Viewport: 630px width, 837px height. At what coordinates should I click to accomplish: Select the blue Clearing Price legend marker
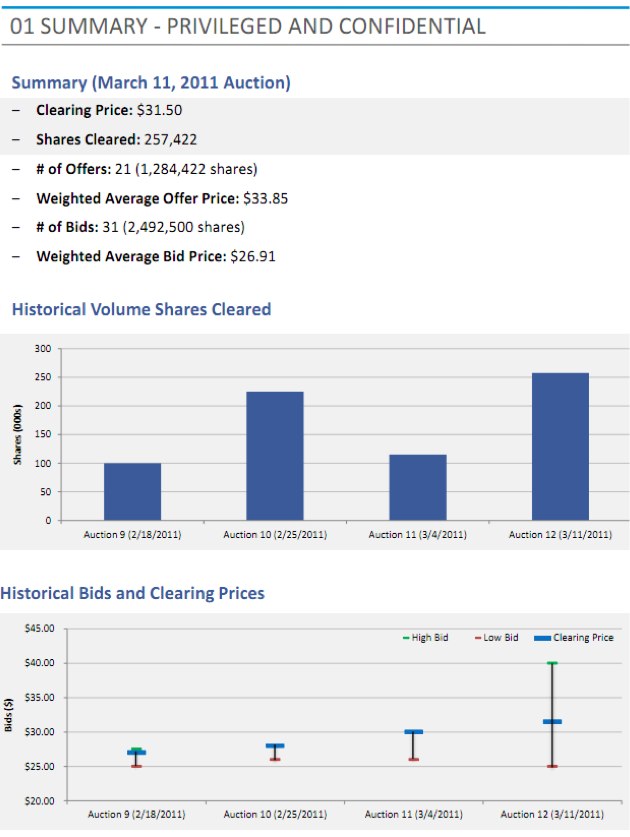tap(543, 638)
